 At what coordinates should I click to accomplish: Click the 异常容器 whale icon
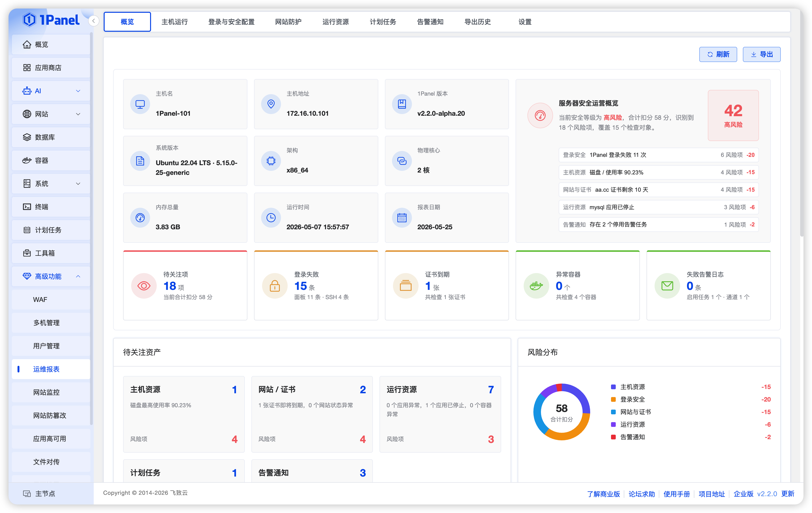tap(536, 286)
